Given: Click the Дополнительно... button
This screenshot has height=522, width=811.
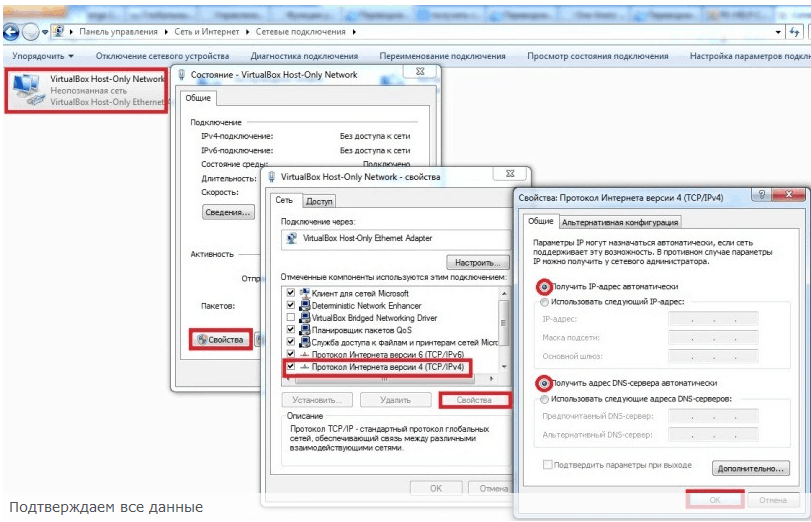Looking at the screenshot, I should pos(750,469).
